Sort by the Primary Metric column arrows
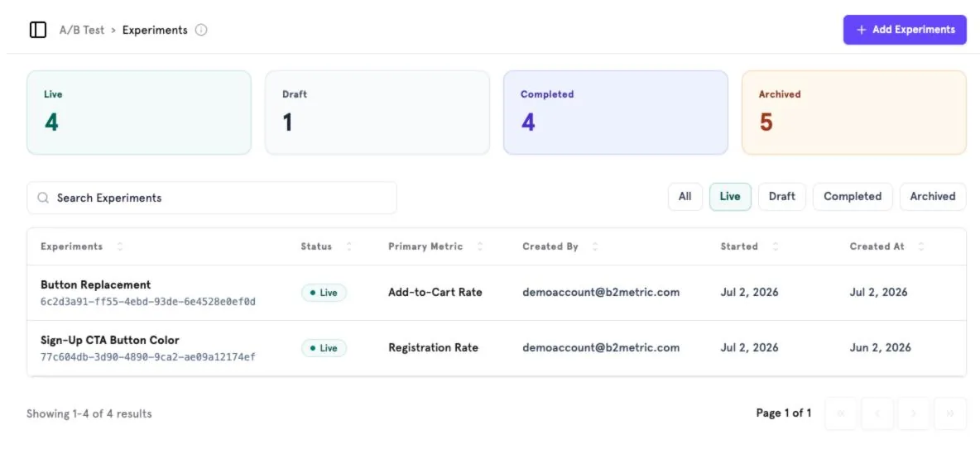 (x=480, y=246)
